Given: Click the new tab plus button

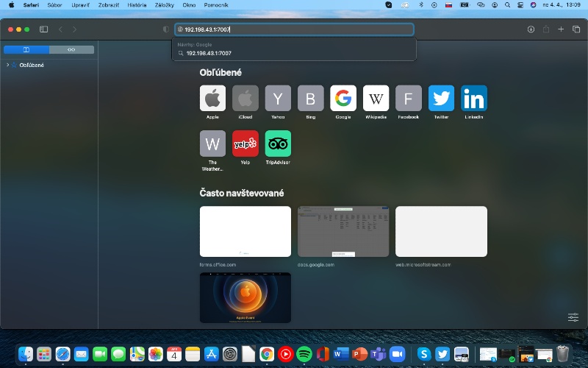Looking at the screenshot, I should pos(561,29).
